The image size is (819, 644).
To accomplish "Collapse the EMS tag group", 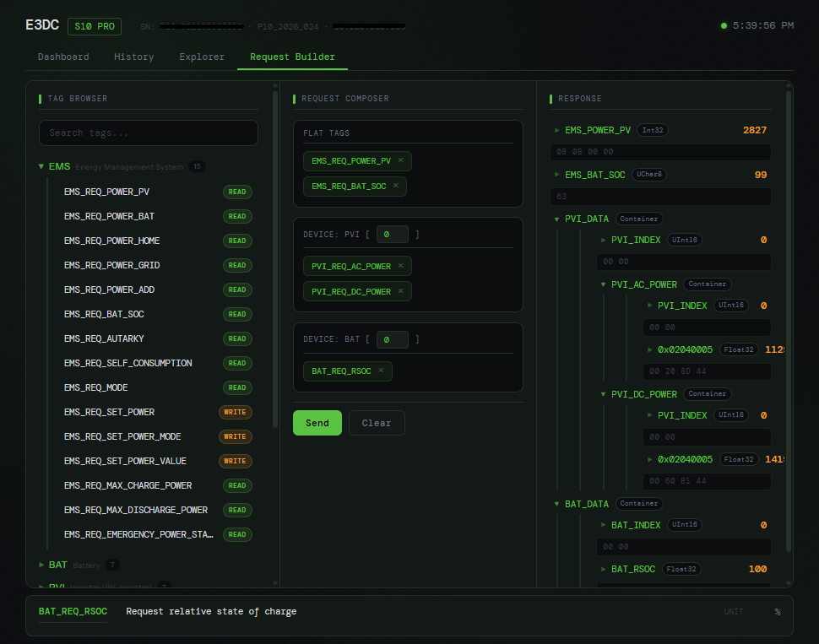I will [41, 166].
